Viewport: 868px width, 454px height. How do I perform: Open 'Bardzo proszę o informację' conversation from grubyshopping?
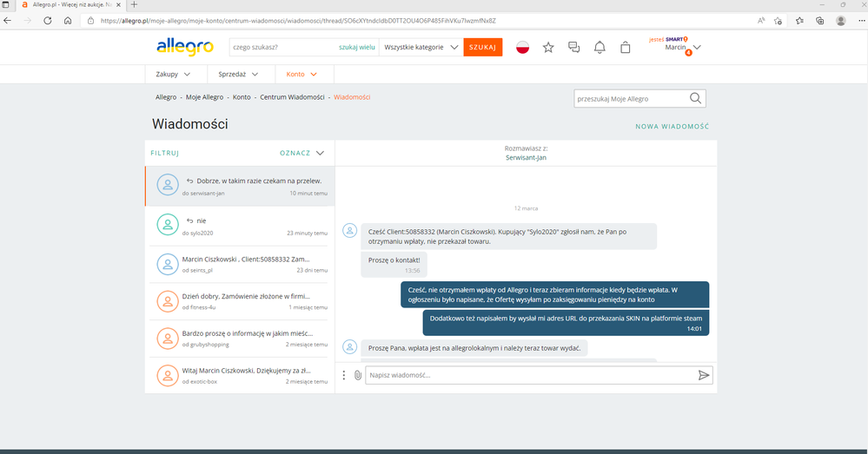click(x=240, y=339)
